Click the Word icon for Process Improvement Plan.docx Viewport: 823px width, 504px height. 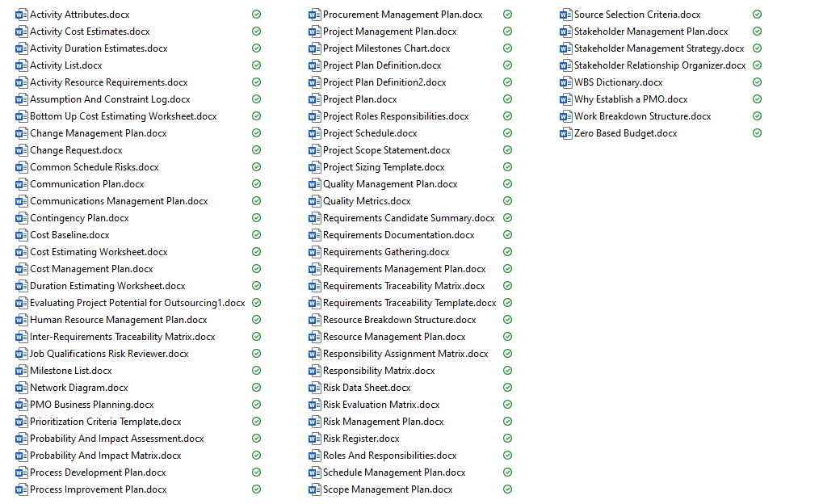(x=22, y=489)
